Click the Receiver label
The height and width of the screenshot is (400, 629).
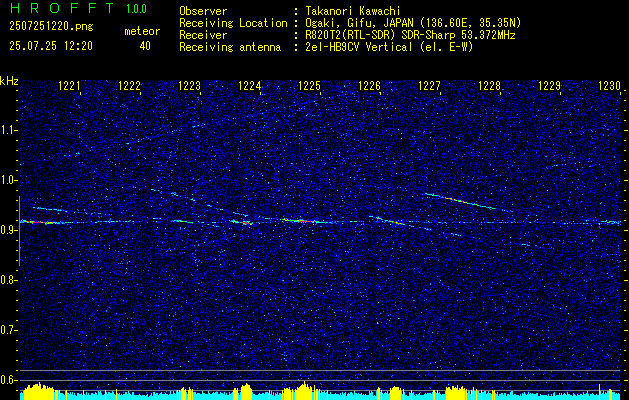[x=203, y=35]
